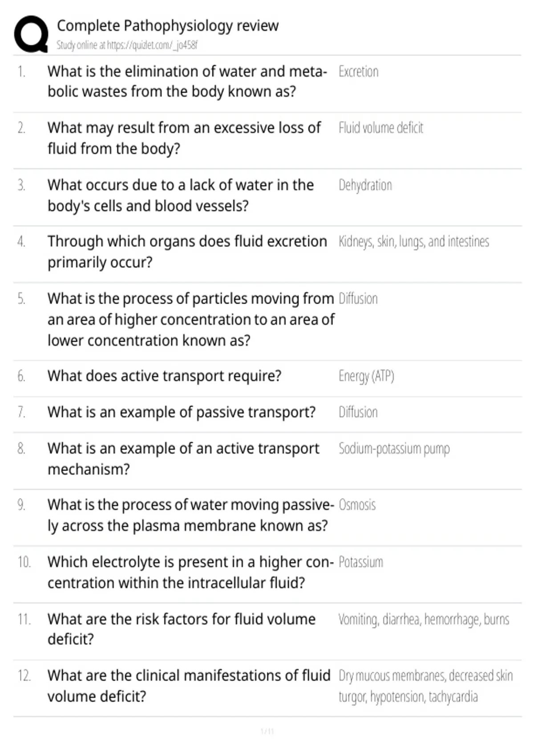The width and height of the screenshot is (534, 756).
Task: Click the 'Dehydration' answer text
Action: click(x=365, y=185)
